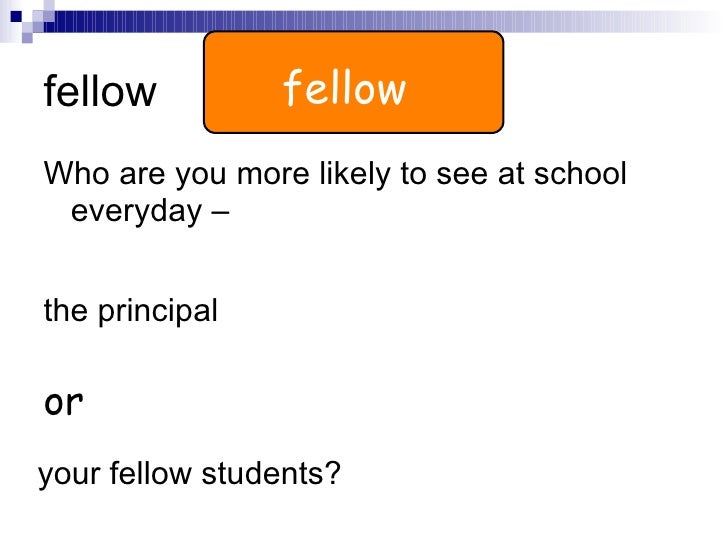The height and width of the screenshot is (546, 728).
Task: Click the word "Who" in the question
Action: click(77, 173)
